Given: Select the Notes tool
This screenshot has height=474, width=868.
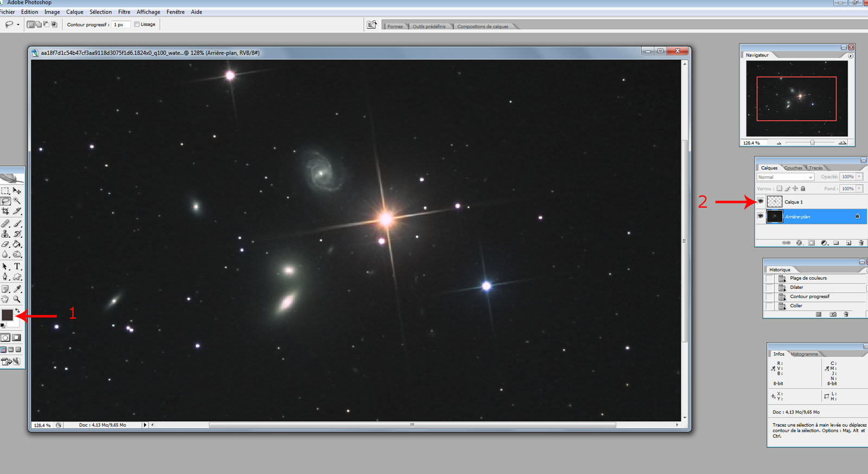Looking at the screenshot, I should coord(5,289).
